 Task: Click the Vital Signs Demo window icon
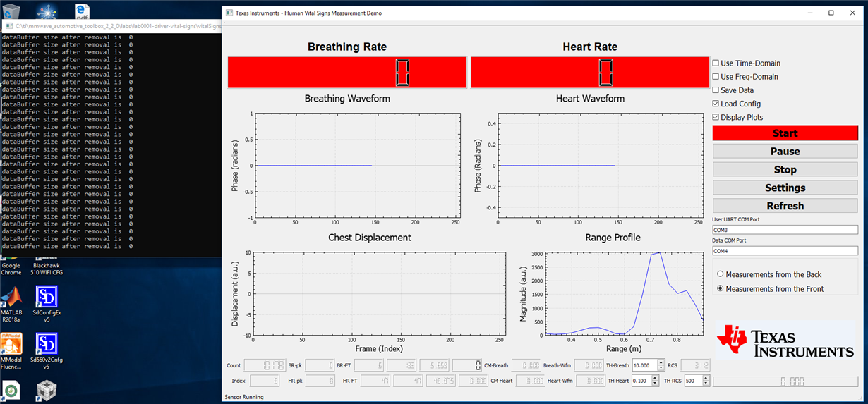pos(229,13)
